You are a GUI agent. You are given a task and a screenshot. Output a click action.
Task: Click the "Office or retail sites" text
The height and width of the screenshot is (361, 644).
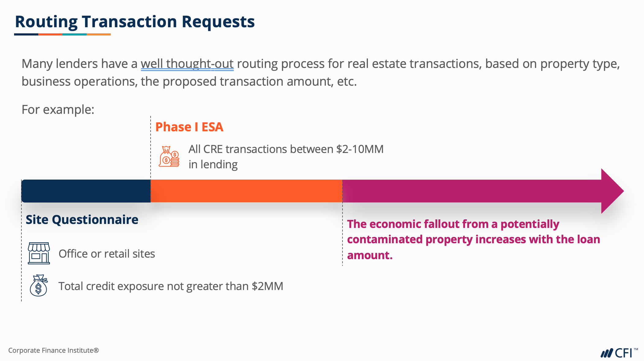click(107, 254)
